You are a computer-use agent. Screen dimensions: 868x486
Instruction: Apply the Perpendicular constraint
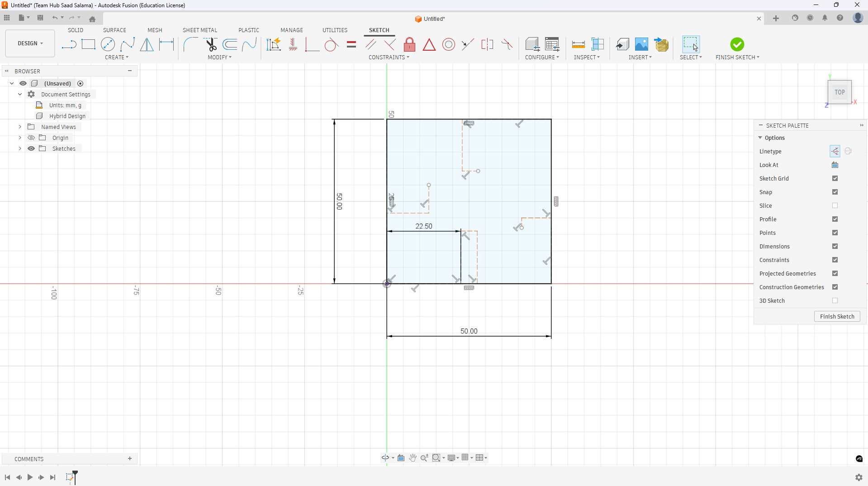coord(390,44)
